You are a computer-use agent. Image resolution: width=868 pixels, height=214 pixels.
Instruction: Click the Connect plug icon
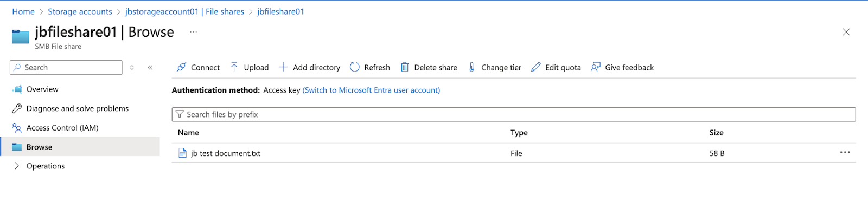click(x=182, y=67)
